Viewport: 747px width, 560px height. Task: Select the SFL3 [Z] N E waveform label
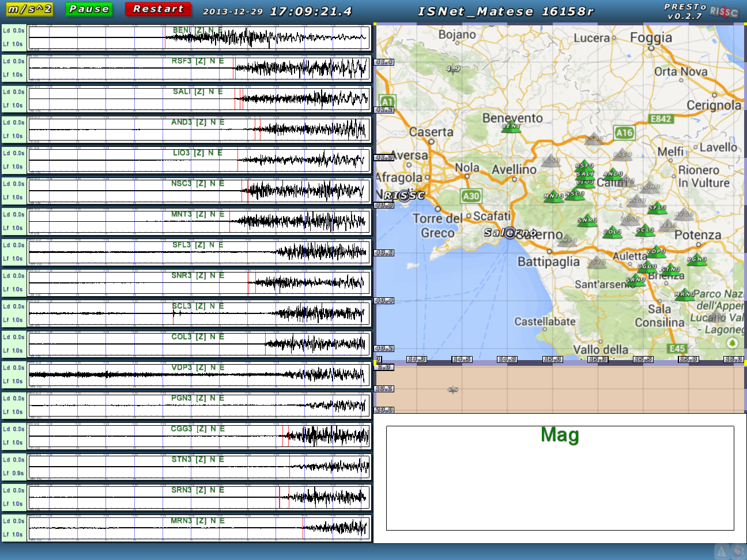point(198,245)
